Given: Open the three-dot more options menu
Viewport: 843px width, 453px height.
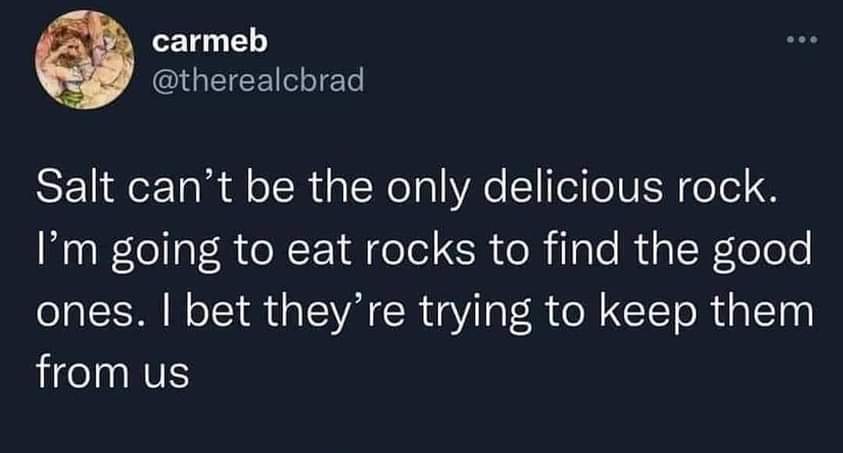Looking at the screenshot, I should (x=802, y=40).
